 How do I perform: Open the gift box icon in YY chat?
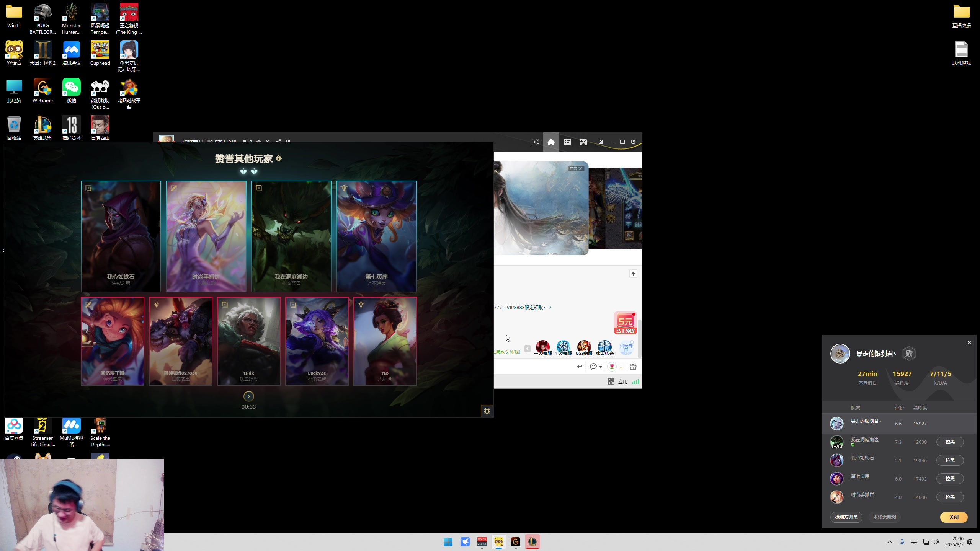pyautogui.click(x=633, y=367)
